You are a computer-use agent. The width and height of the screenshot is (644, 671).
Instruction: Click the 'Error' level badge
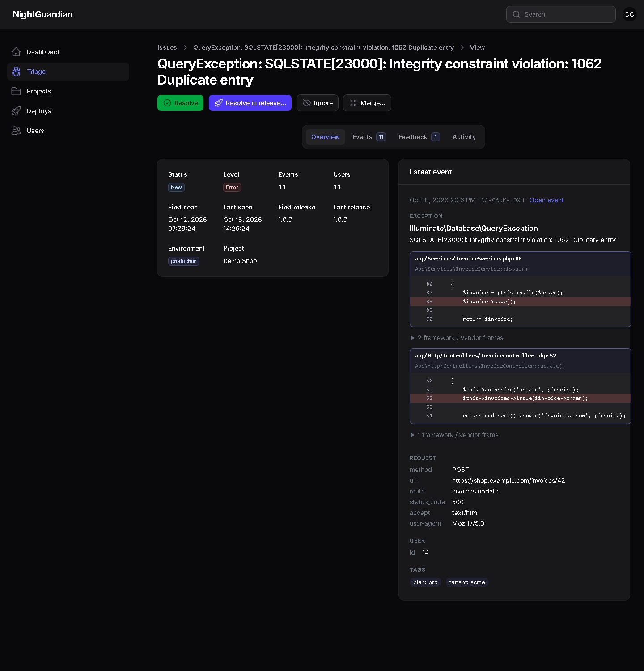pyautogui.click(x=232, y=187)
